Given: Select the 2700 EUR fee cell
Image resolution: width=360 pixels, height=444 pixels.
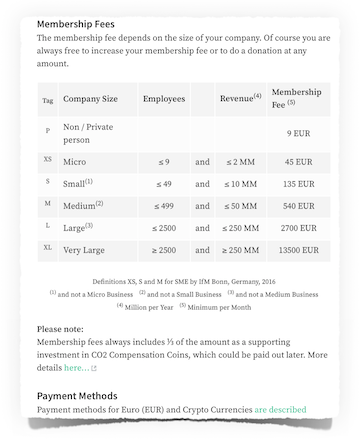Looking at the screenshot, I should [299, 229].
